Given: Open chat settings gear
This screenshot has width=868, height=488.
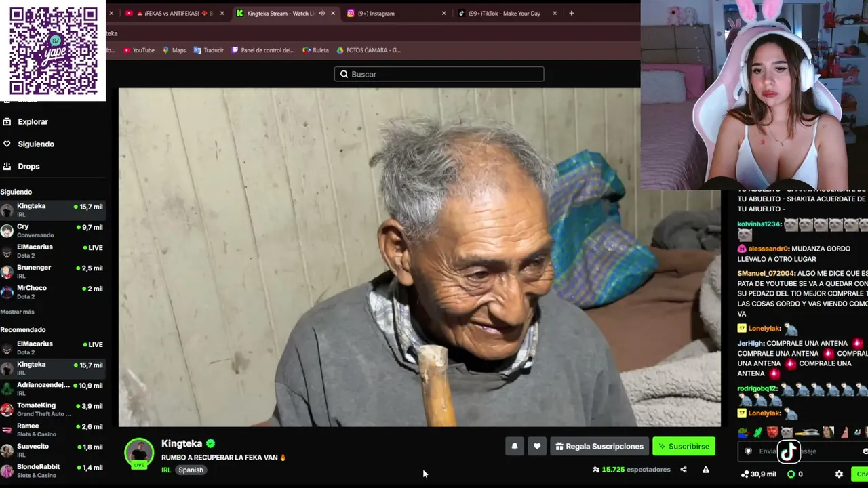Looking at the screenshot, I should tap(839, 474).
